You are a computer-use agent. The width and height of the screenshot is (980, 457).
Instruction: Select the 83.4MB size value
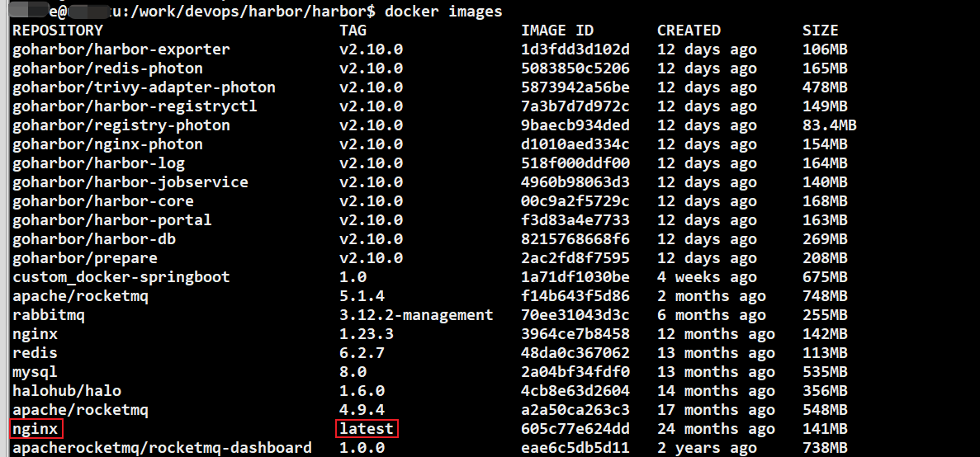click(830, 125)
